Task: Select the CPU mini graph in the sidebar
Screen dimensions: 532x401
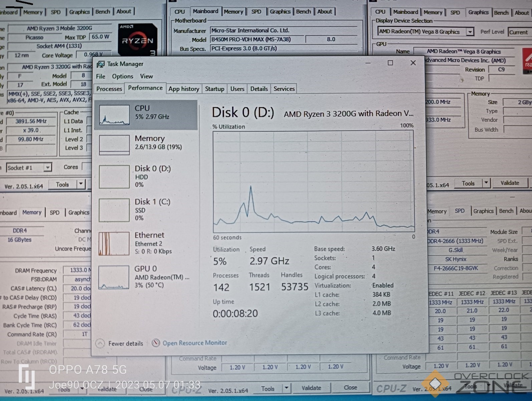Action: click(114, 115)
